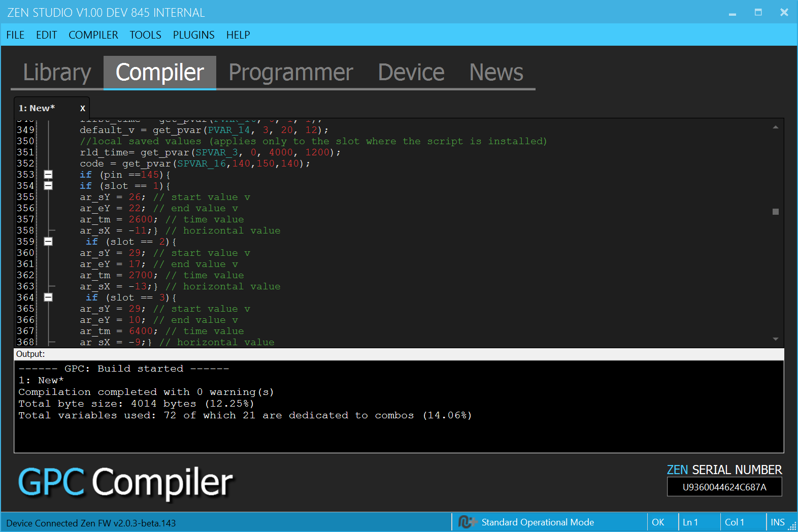This screenshot has height=532, width=798.
Task: Click the 'Output:' panel header
Action: (30, 354)
